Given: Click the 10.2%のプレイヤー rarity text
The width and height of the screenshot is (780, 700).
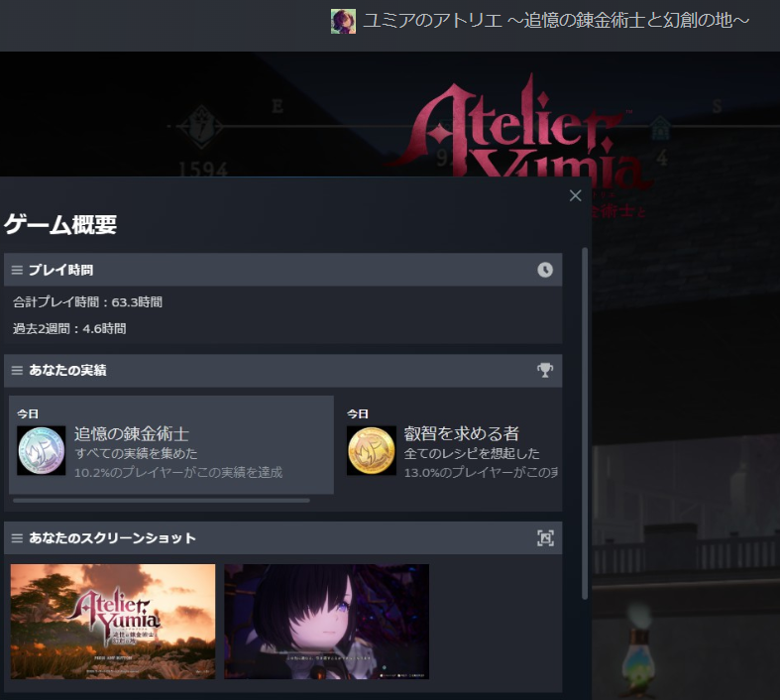Looking at the screenshot, I should [178, 472].
